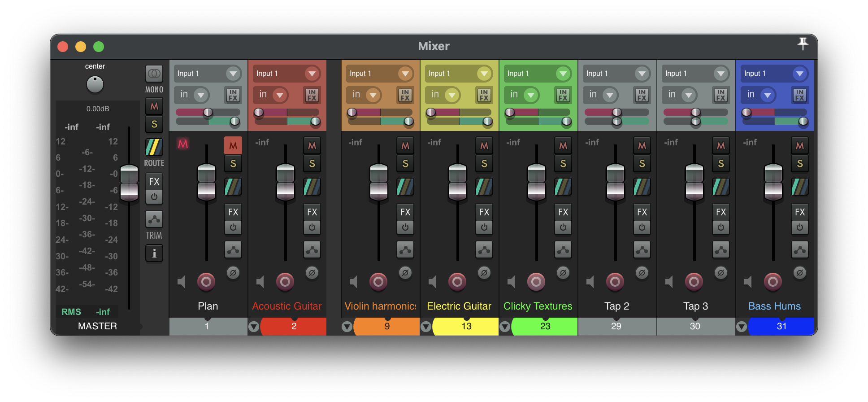868x402 pixels.
Task: Click the master center pan knob
Action: [95, 84]
